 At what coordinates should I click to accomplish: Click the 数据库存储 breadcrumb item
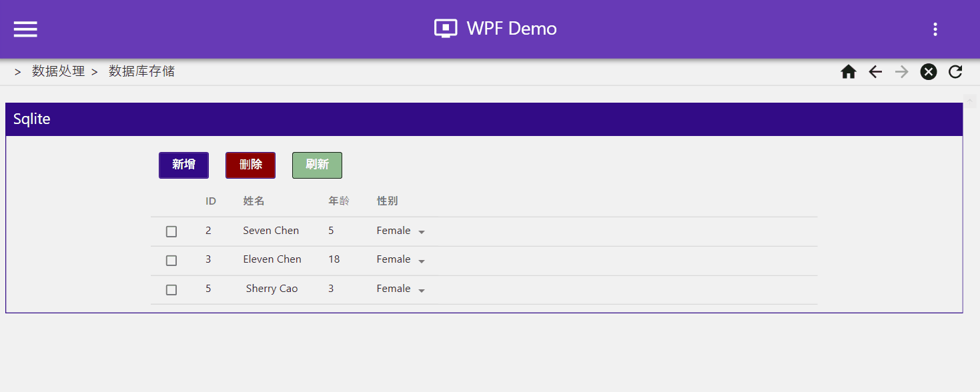[141, 71]
